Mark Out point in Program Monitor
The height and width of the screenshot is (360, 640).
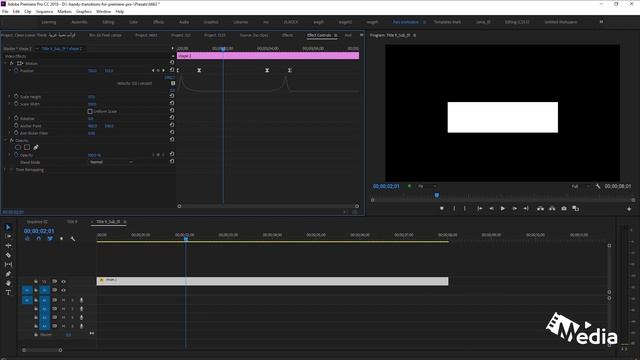click(464, 209)
